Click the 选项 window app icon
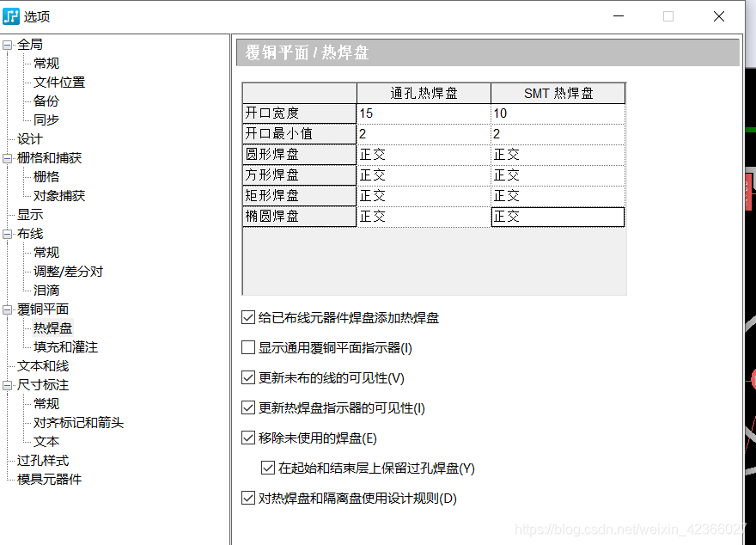756x545 pixels. (10, 16)
